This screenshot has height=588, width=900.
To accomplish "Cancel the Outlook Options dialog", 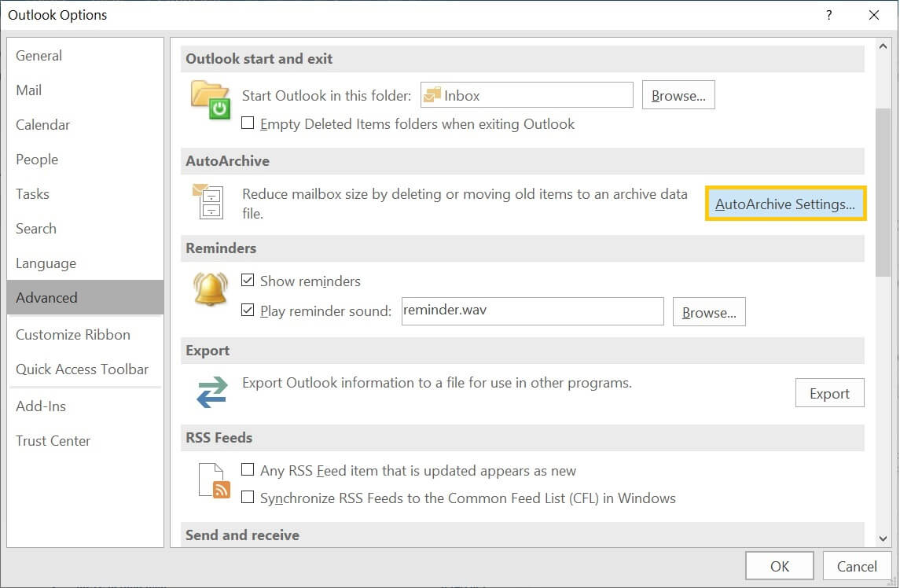I will [x=857, y=566].
